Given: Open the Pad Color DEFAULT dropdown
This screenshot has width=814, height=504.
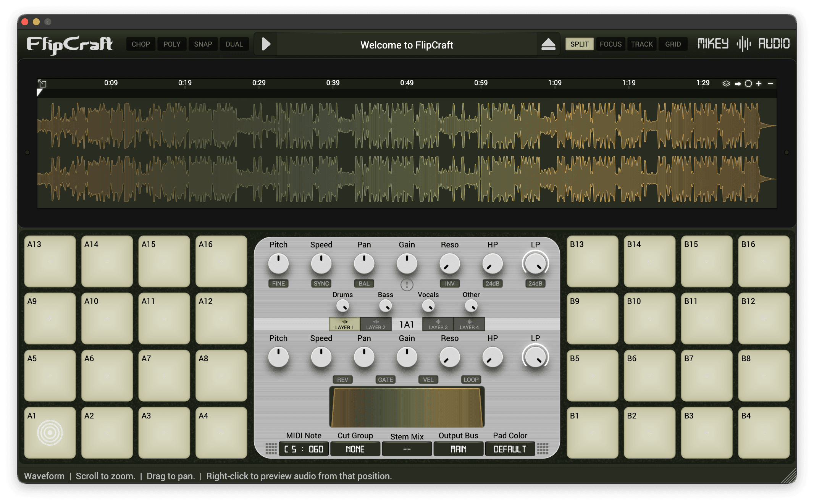Looking at the screenshot, I should click(x=510, y=449).
